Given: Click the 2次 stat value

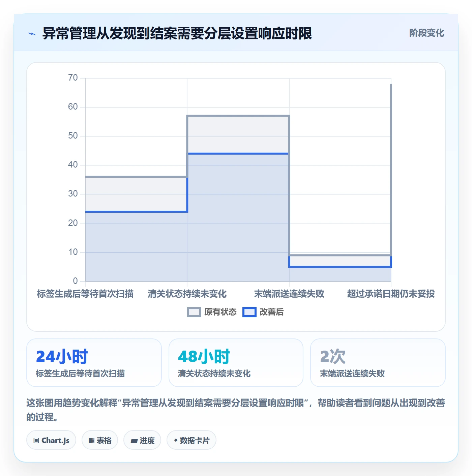Looking at the screenshot, I should (333, 356).
